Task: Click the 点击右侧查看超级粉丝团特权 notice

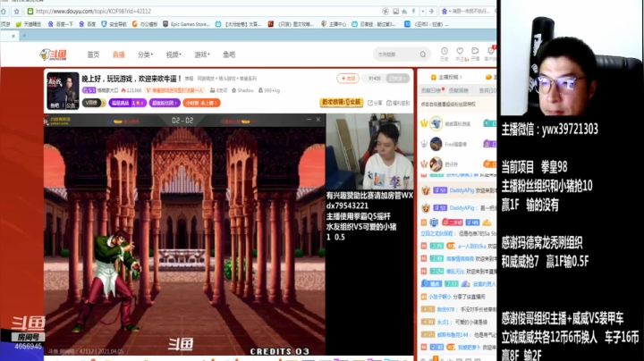Action: (x=448, y=105)
